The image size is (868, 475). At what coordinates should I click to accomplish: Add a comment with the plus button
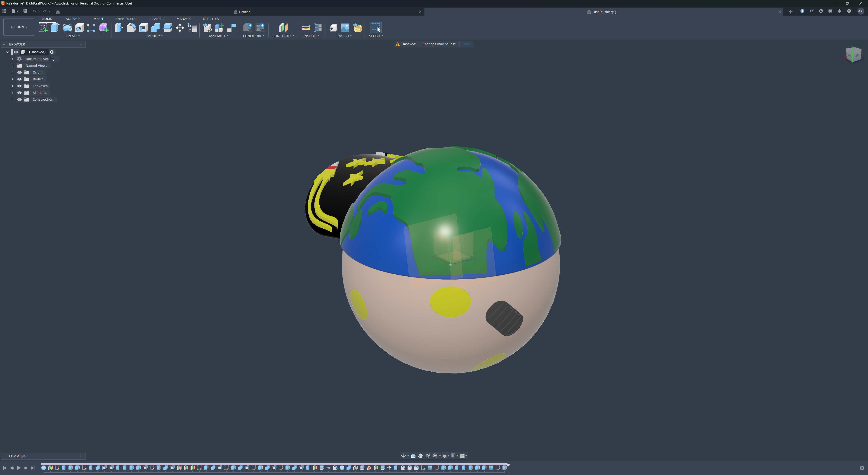tap(81, 456)
